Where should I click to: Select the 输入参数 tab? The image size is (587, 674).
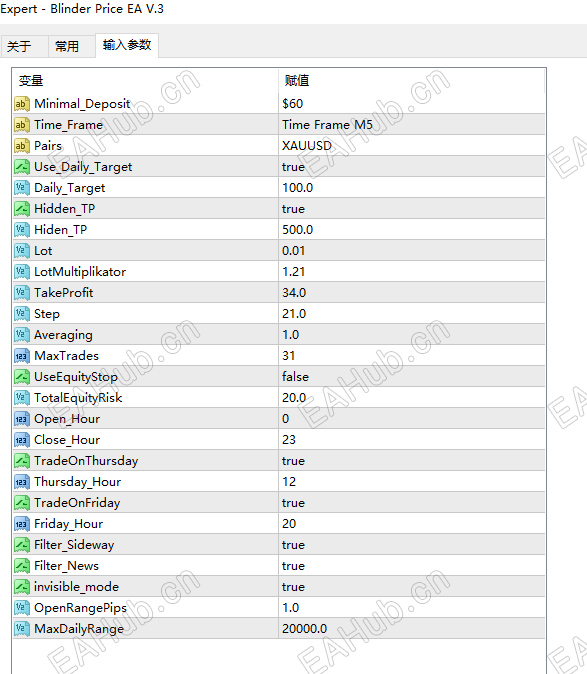127,45
